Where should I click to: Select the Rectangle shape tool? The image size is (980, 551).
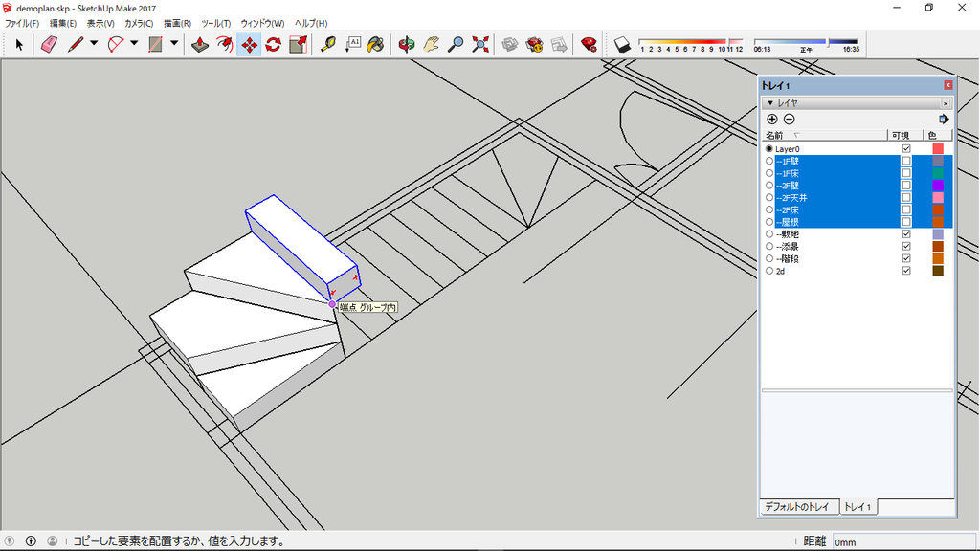pyautogui.click(x=155, y=44)
